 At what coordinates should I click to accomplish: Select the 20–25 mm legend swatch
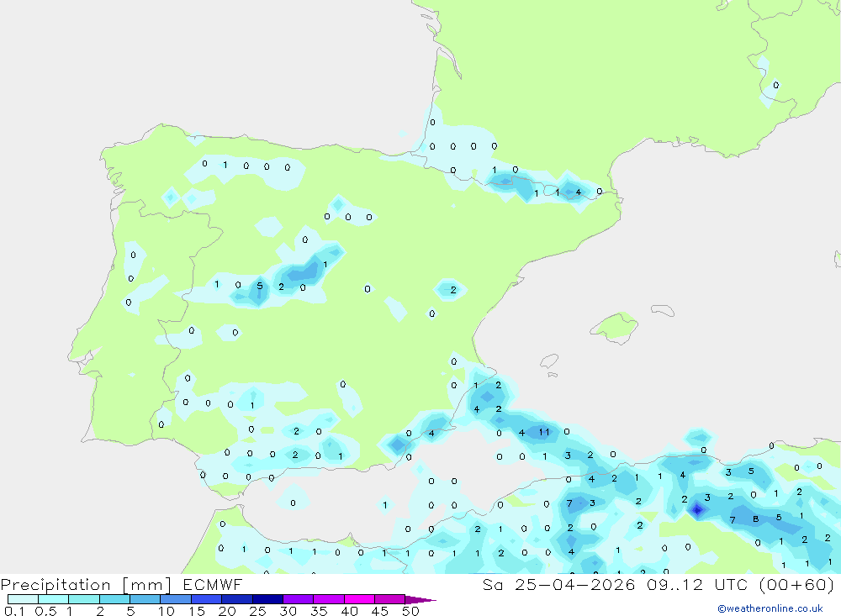pyautogui.click(x=236, y=599)
